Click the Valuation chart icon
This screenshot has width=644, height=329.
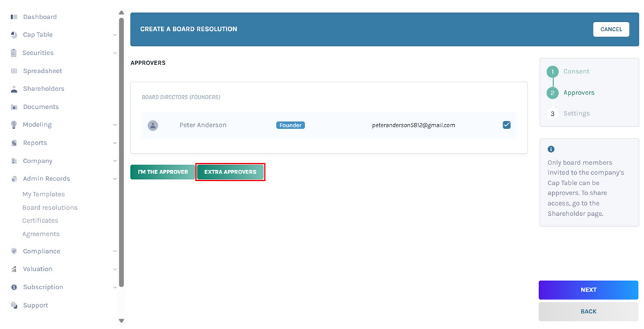[x=14, y=269]
